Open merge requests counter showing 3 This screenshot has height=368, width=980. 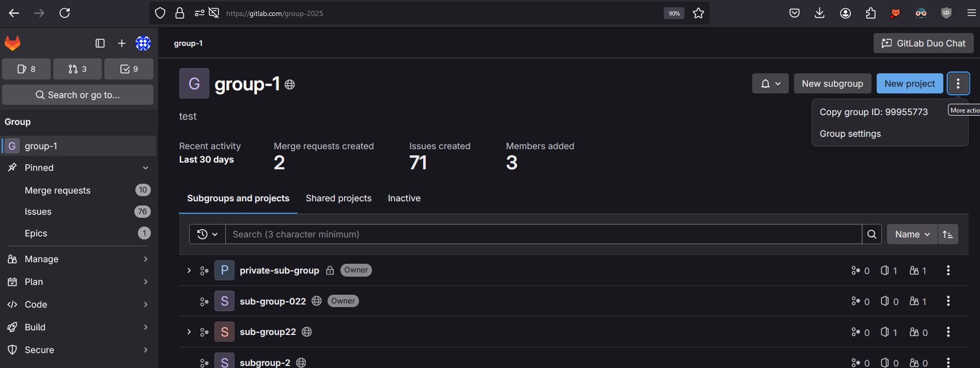coord(77,69)
